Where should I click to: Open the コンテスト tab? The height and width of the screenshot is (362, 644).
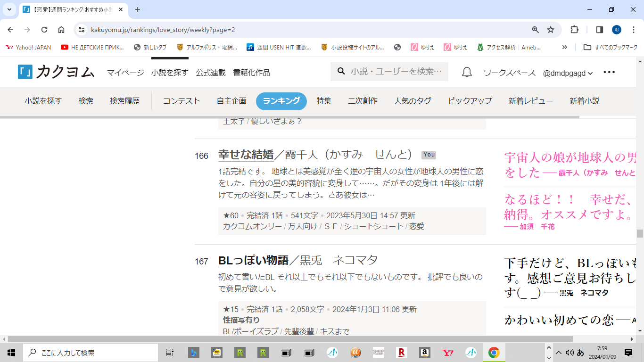182,101
